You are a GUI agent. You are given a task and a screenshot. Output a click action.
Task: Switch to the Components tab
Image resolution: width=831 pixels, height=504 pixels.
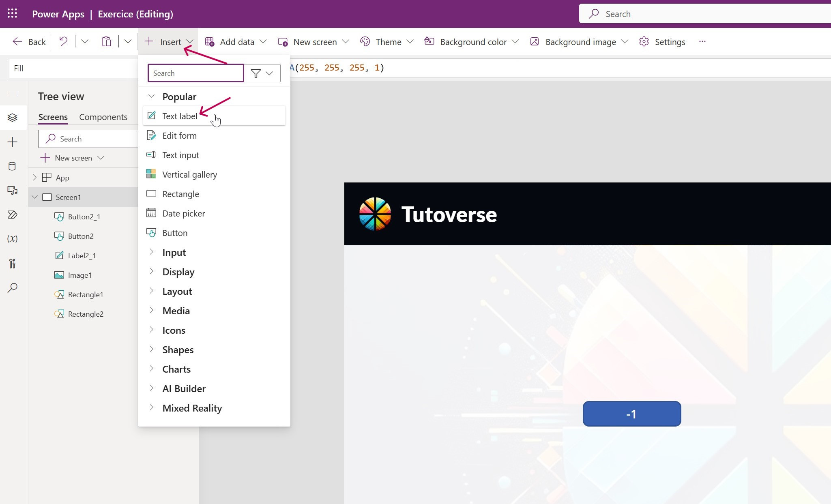tap(103, 117)
